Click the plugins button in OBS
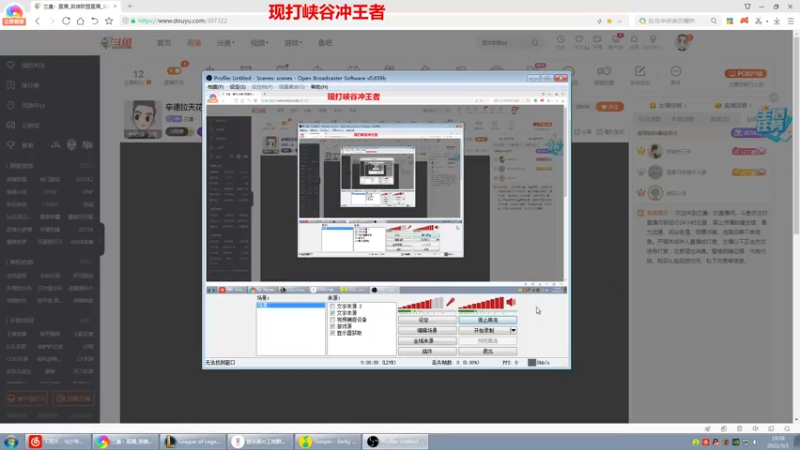 pos(427,351)
